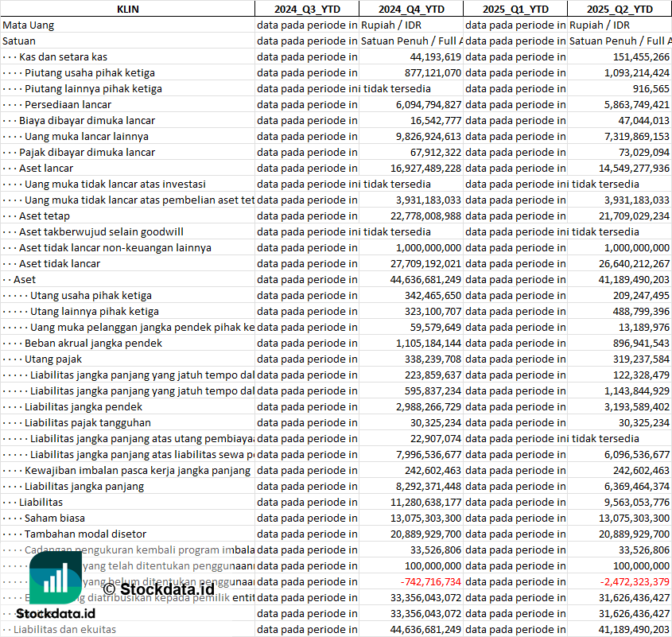Select the 2024_Q4_YTD column header

[411, 9]
